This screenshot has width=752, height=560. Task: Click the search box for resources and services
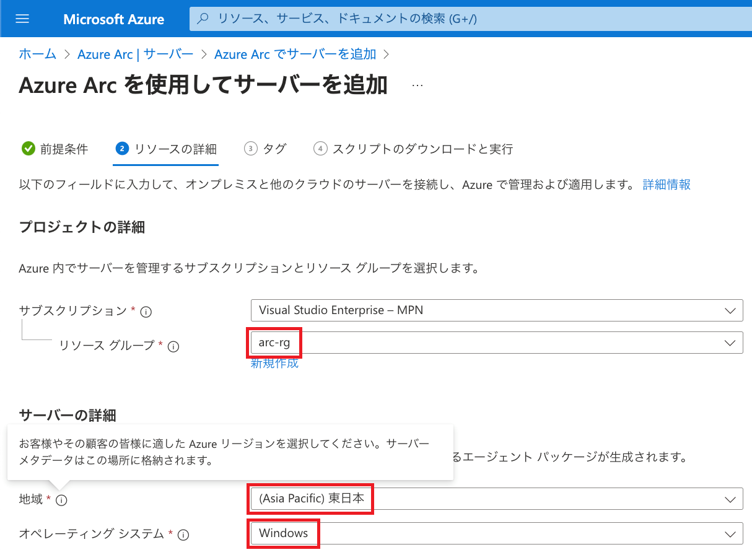pos(471,19)
